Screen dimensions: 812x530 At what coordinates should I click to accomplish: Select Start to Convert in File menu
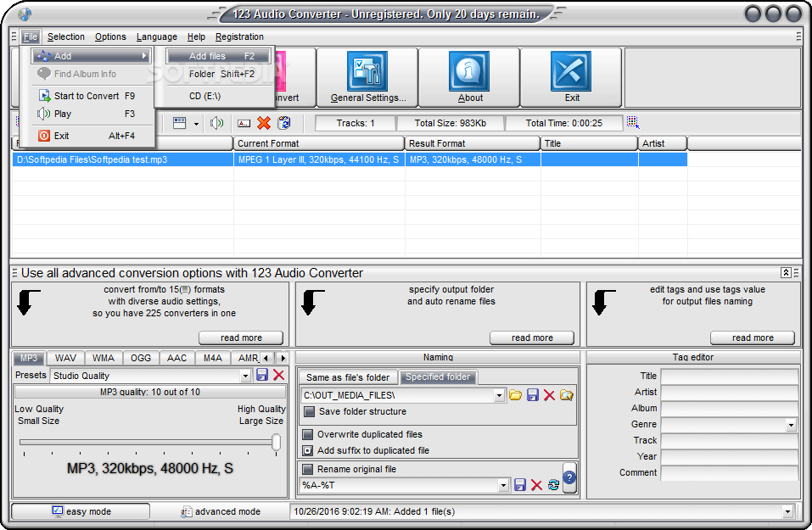pyautogui.click(x=92, y=96)
